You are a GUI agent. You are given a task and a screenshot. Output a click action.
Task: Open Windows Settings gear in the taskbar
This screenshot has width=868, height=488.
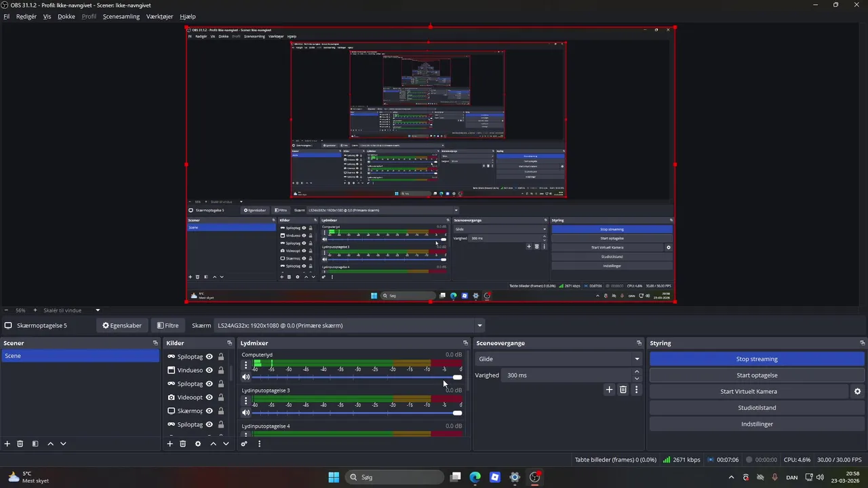coord(515,477)
